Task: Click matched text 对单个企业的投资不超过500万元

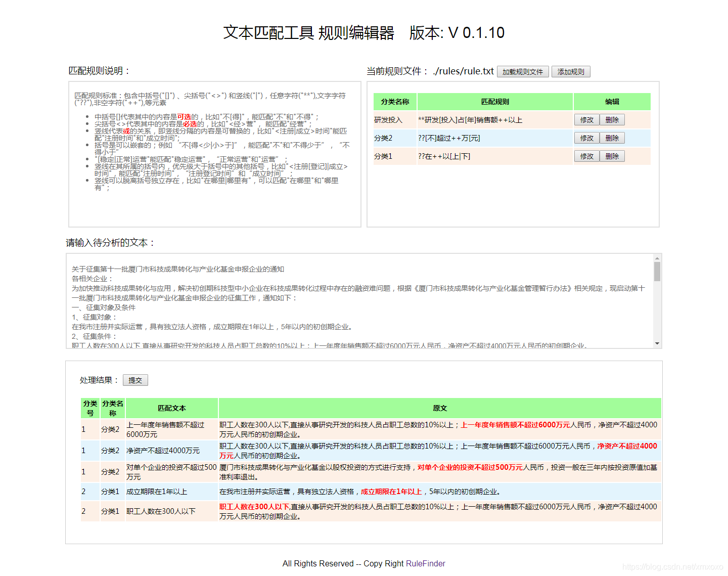Action: [x=171, y=472]
